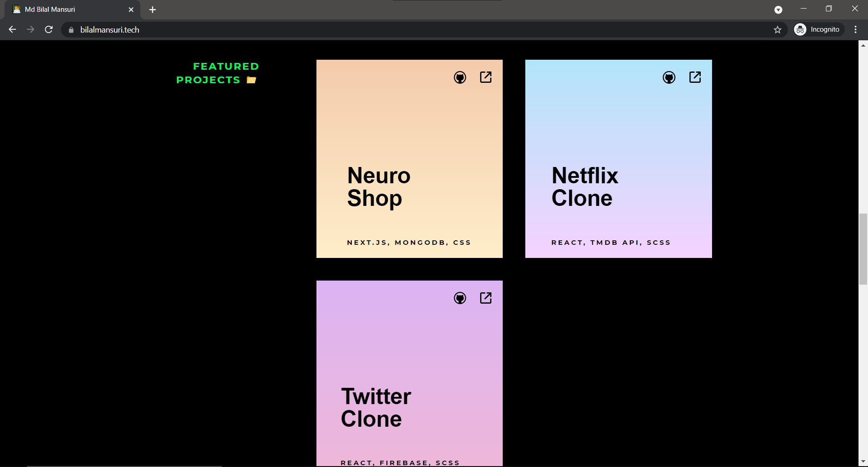Viewport: 868px width, 467px height.
Task: Go back to the previous page
Action: pos(12,29)
